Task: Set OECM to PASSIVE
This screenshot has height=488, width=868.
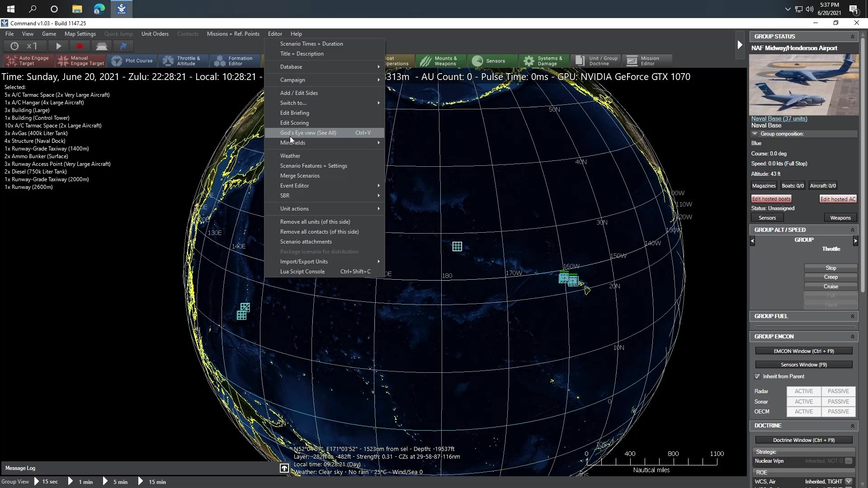Action: click(x=838, y=412)
